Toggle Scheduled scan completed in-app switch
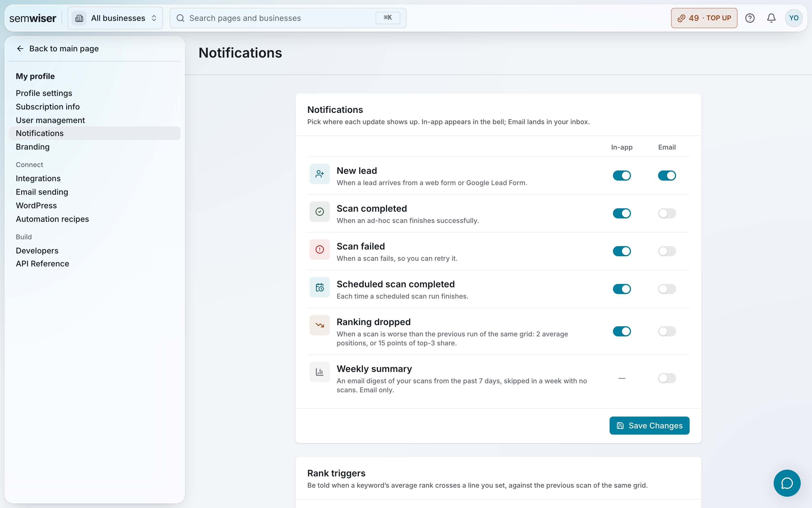 pos(622,289)
